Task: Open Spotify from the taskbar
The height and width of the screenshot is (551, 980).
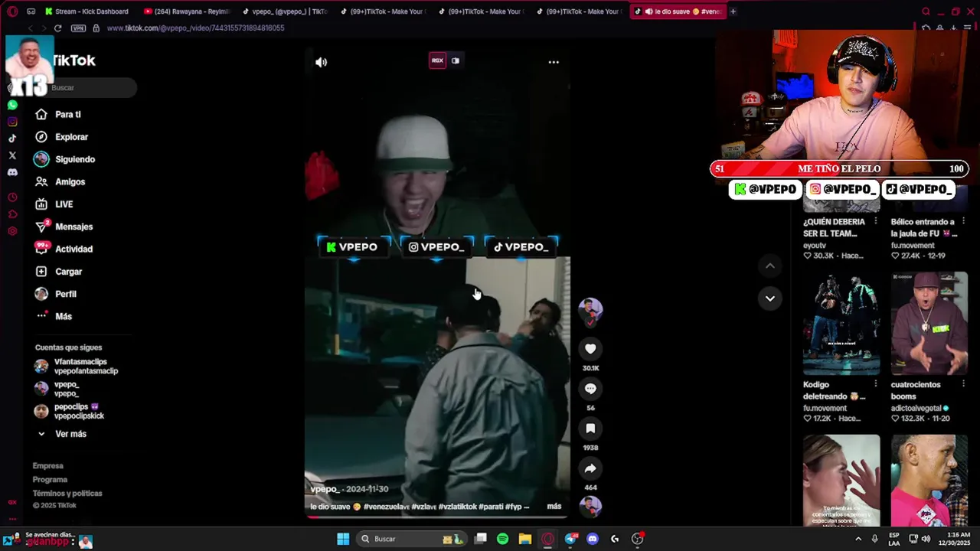Action: point(502,539)
